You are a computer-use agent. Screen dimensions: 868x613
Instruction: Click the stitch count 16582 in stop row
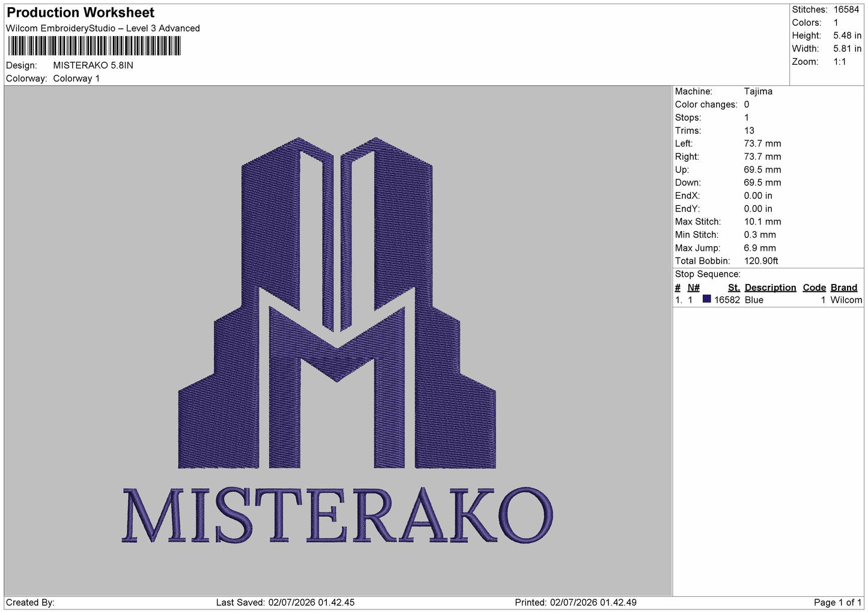pyautogui.click(x=727, y=300)
